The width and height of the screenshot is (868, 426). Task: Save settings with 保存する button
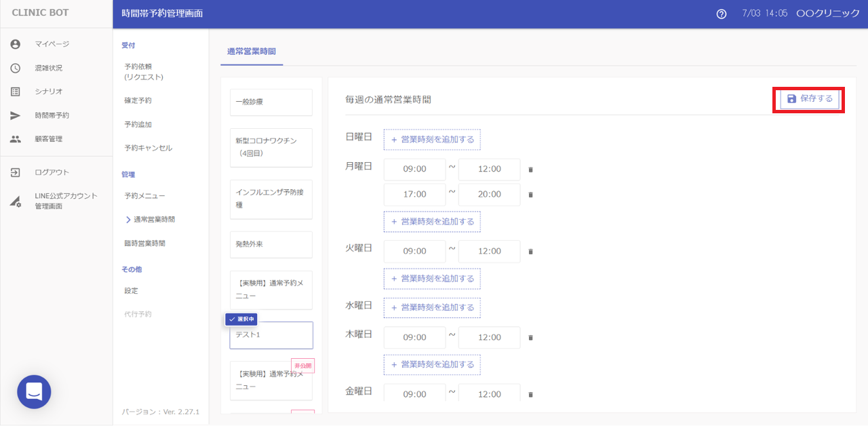pos(809,99)
